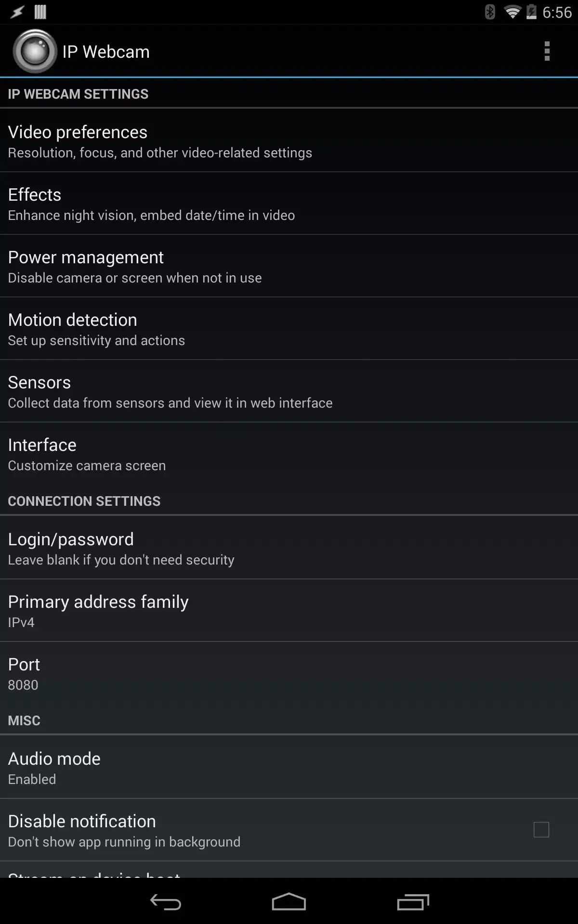Open the IP Webcam overflow menu

point(547,51)
